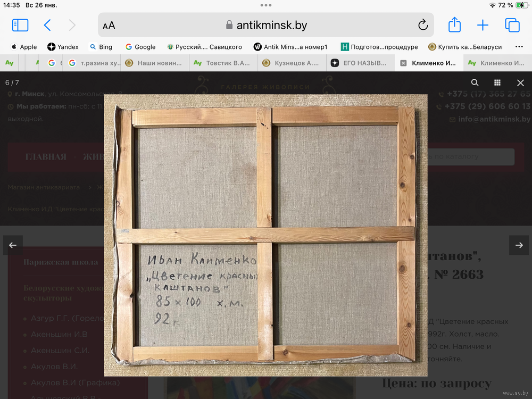Viewport: 532px width, 399px height.
Task: Tap the antikminsk.by address field
Action: pos(266,25)
